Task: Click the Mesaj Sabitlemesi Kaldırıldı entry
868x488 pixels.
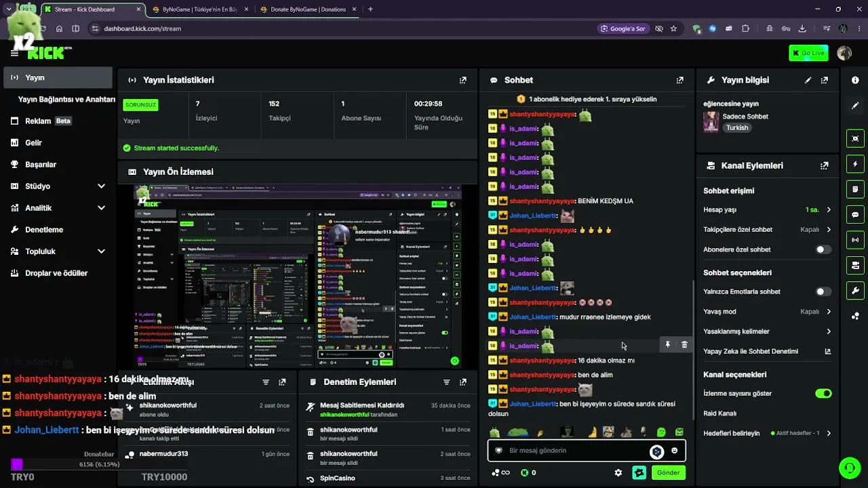Action: click(x=387, y=409)
